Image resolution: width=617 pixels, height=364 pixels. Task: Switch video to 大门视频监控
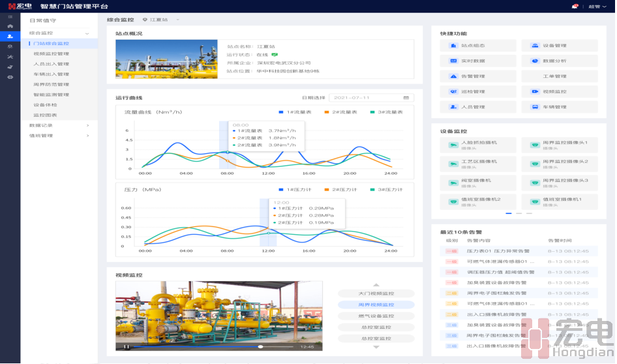coord(376,294)
